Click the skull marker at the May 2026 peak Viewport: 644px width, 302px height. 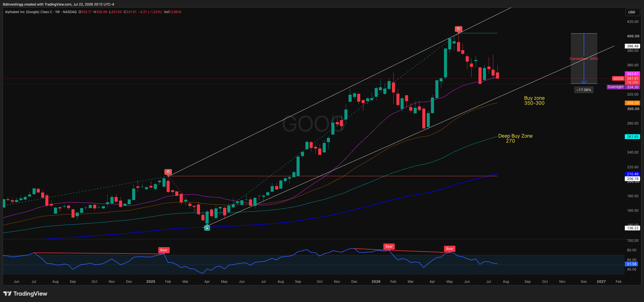point(458,29)
